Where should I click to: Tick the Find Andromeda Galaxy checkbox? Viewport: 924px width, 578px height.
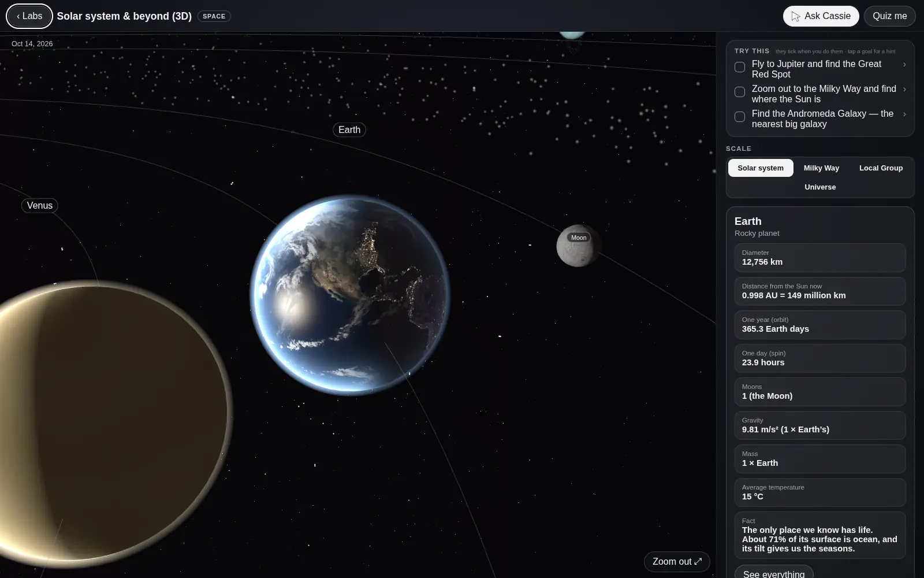pyautogui.click(x=740, y=117)
